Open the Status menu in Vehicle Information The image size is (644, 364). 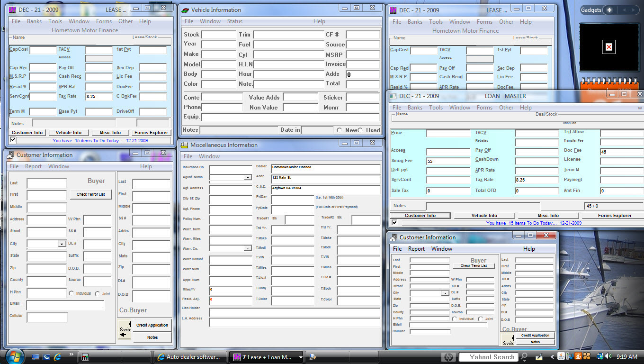(x=234, y=21)
